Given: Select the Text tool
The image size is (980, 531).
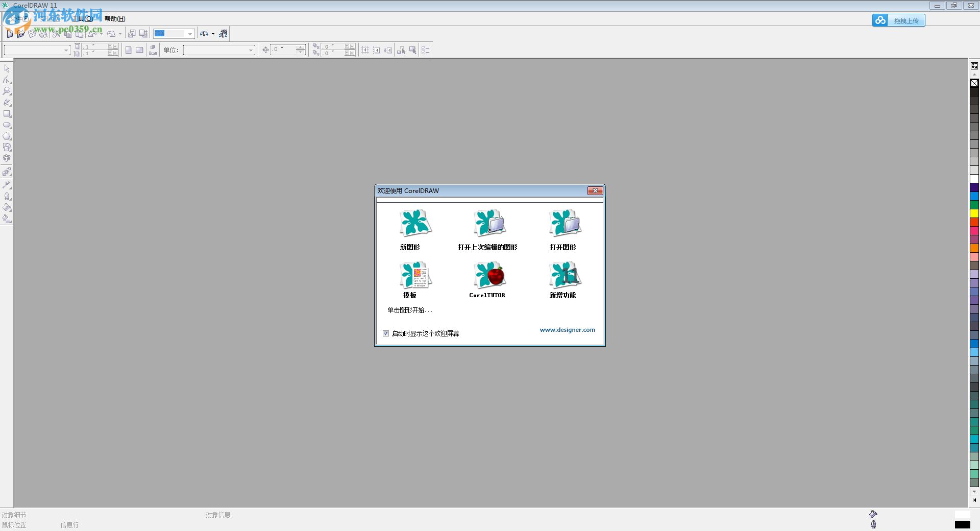Looking at the screenshot, I should 7,158.
